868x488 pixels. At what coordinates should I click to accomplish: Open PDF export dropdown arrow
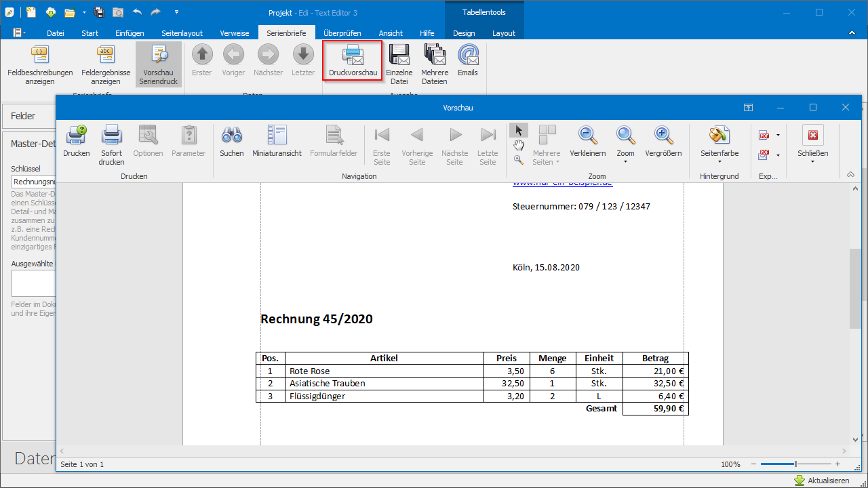click(778, 135)
